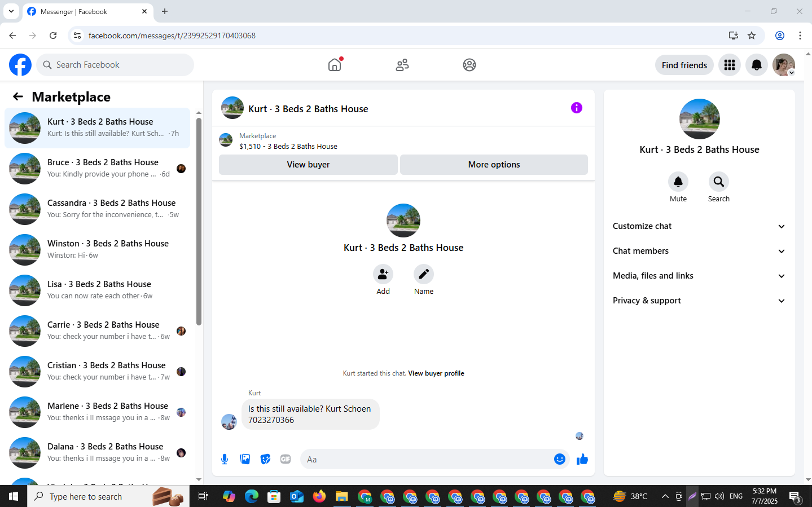The image size is (812, 507).
Task: Open File Explorer from taskbar
Action: point(342,496)
